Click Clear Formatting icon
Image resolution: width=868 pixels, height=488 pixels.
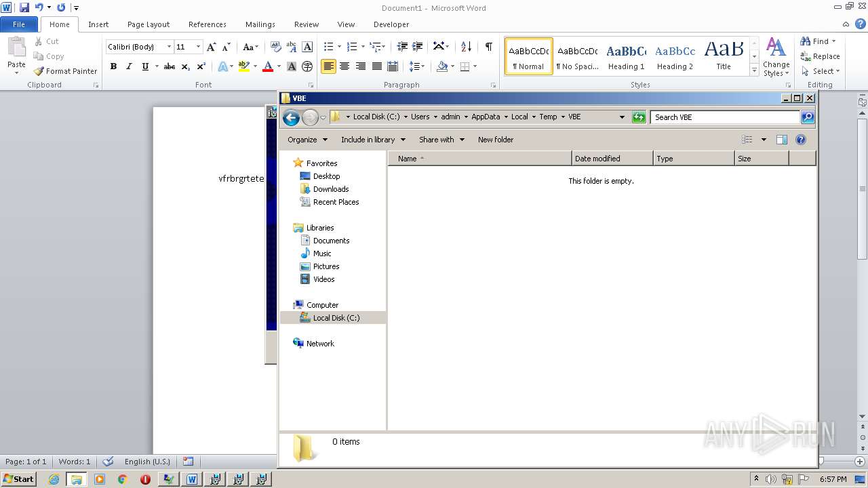coord(275,47)
